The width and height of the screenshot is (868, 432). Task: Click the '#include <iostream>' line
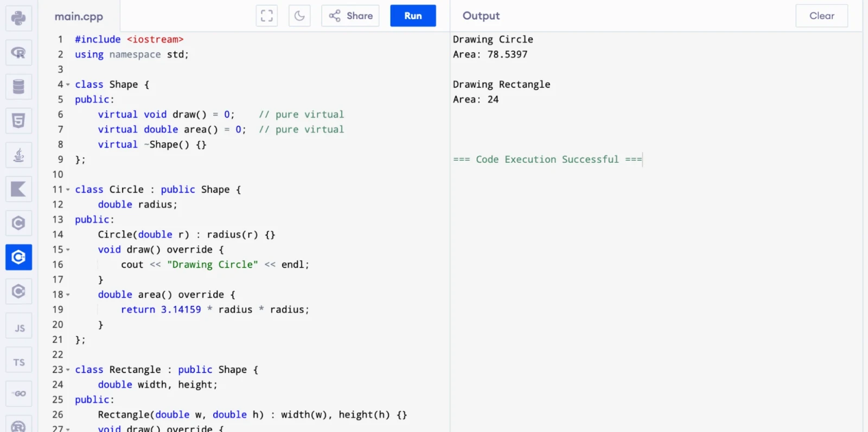(x=129, y=39)
